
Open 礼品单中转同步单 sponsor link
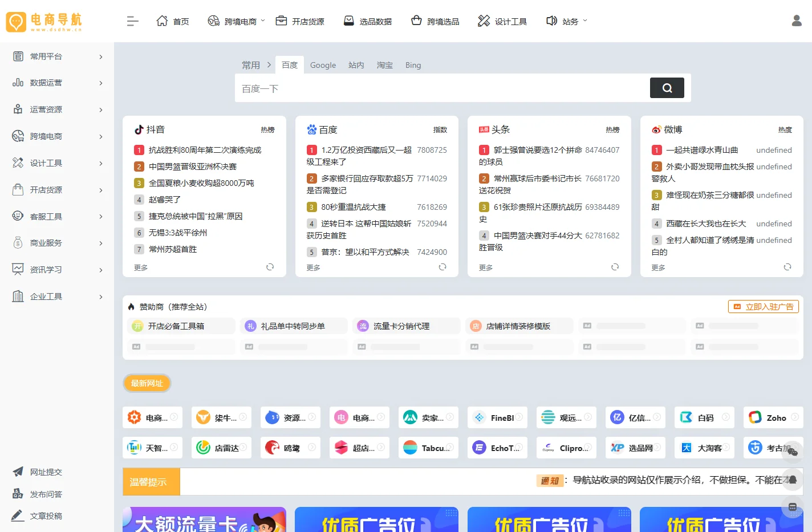point(294,326)
